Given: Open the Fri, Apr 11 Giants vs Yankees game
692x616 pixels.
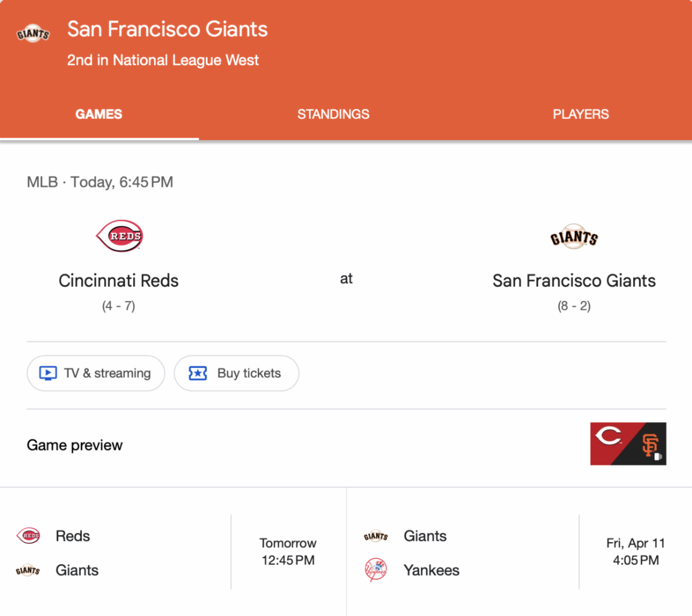Looking at the screenshot, I should (635, 552).
